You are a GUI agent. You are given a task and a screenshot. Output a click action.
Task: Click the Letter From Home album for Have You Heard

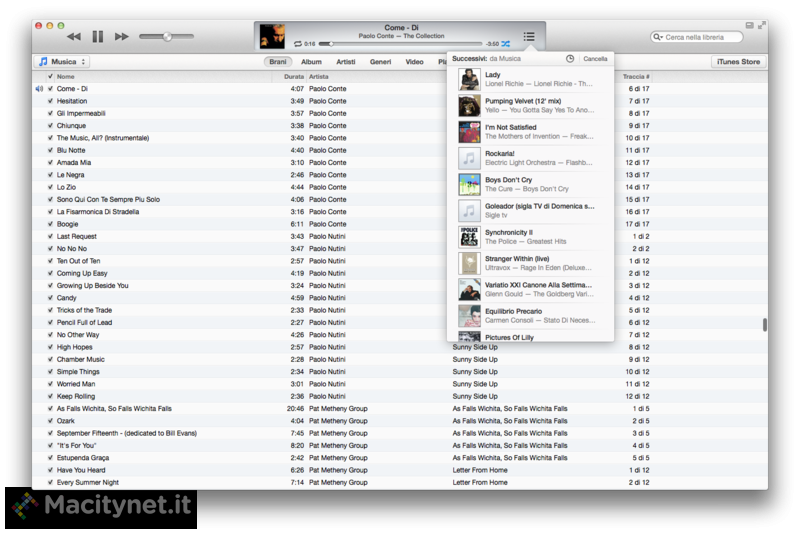[480, 470]
